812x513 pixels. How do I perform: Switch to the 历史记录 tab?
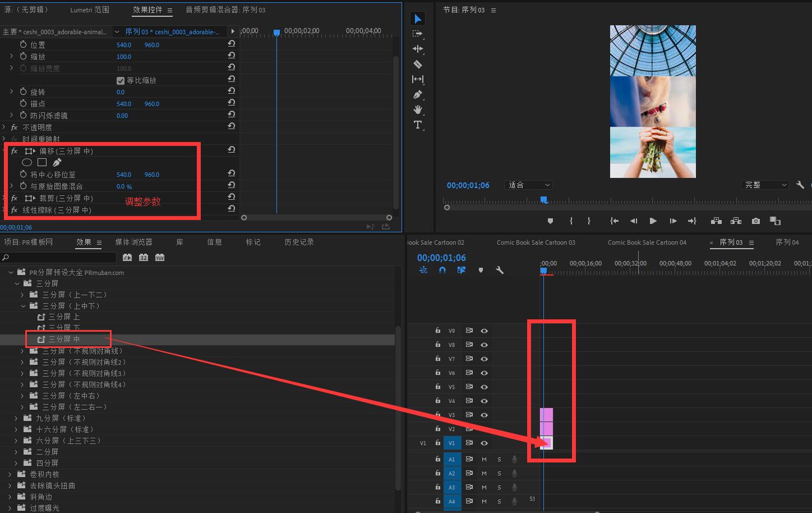tap(299, 242)
